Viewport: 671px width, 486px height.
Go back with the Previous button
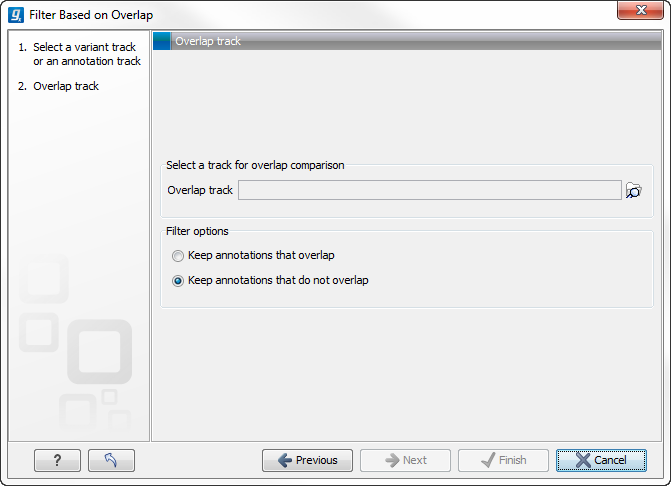tap(307, 460)
